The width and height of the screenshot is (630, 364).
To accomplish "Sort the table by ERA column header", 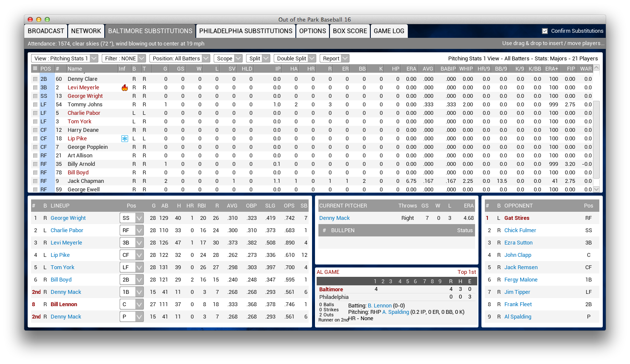I will (411, 69).
